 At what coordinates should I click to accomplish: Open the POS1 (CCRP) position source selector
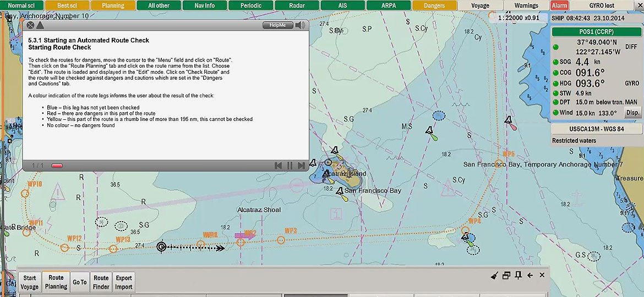(x=597, y=31)
